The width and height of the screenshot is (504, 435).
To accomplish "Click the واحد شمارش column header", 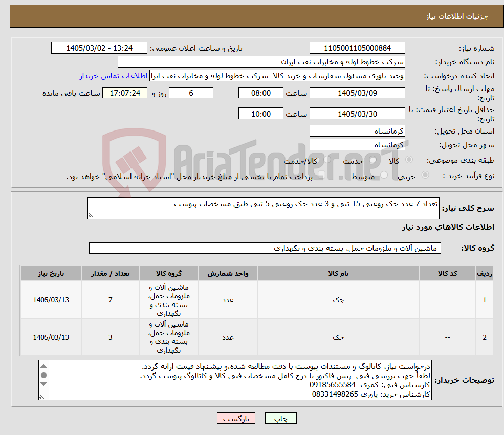I will (228, 273).
